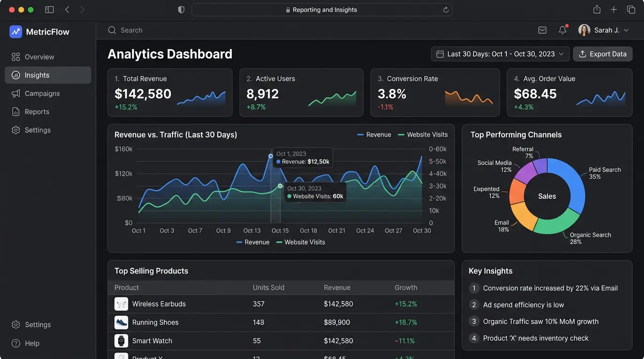Focus the Search input field
The width and height of the screenshot is (644, 359).
coord(131,30)
